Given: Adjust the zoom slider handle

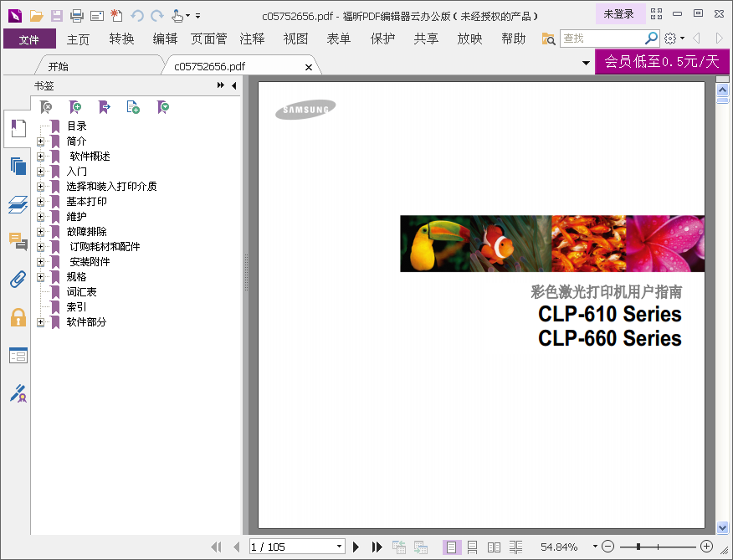Looking at the screenshot, I should point(638,546).
